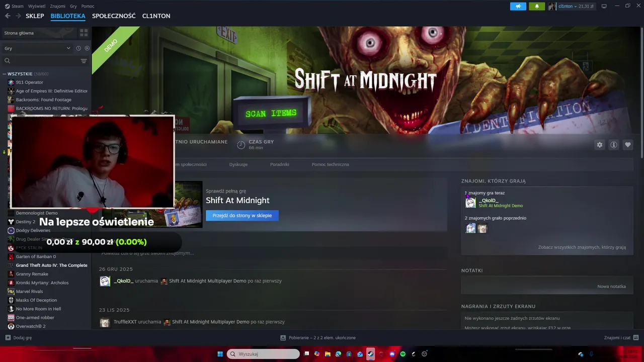
Task: Open the Wyświetl menu
Action: (37, 6)
